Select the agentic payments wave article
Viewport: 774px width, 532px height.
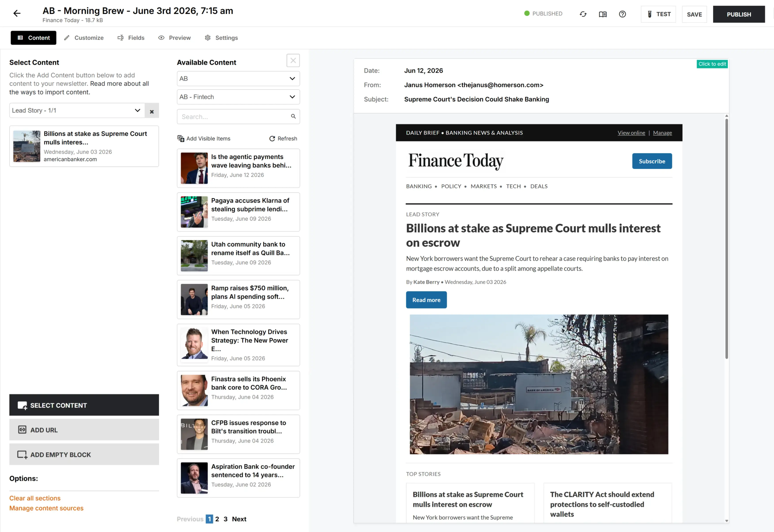238,168
